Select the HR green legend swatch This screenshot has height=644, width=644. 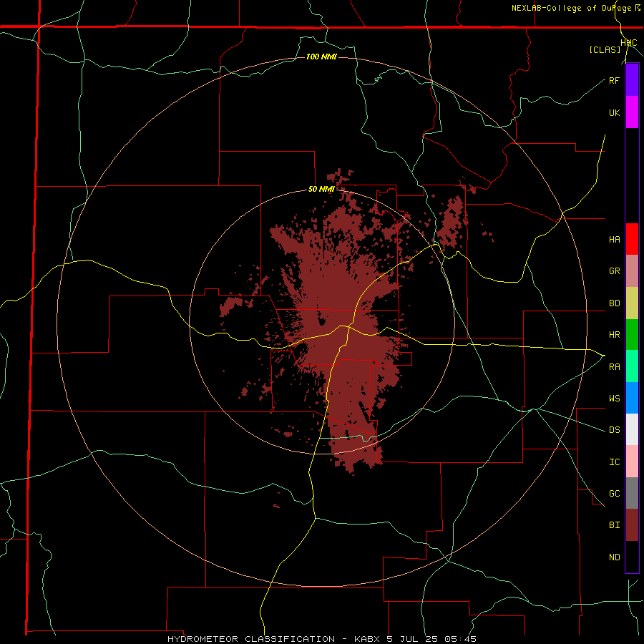[632, 335]
